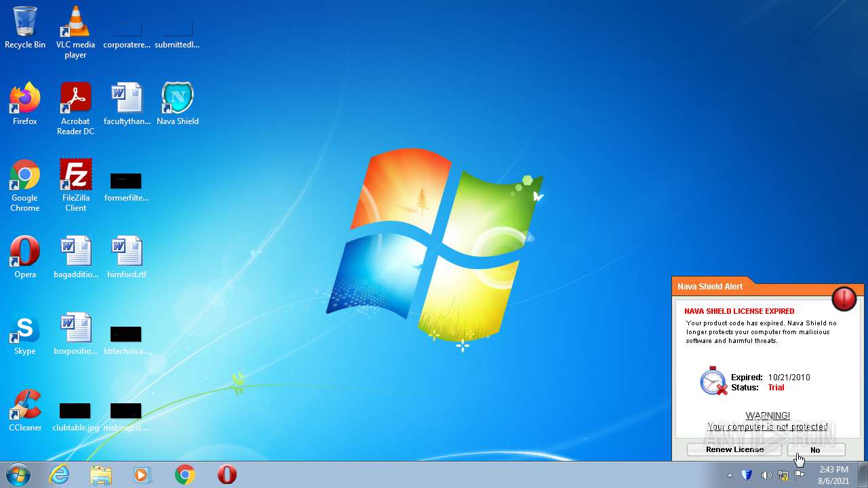Viewport: 868px width, 488px height.
Task: Select the Skype desktop shortcut
Action: coord(25,333)
